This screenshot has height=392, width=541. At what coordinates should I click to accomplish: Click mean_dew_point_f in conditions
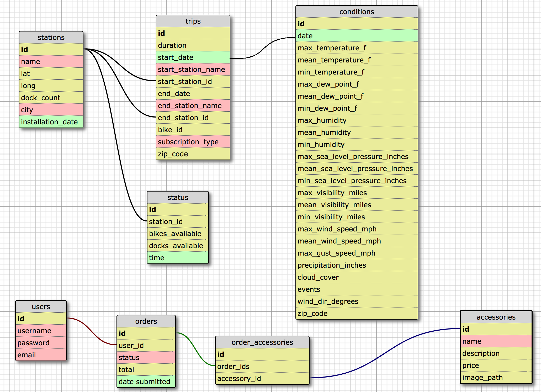(x=357, y=96)
